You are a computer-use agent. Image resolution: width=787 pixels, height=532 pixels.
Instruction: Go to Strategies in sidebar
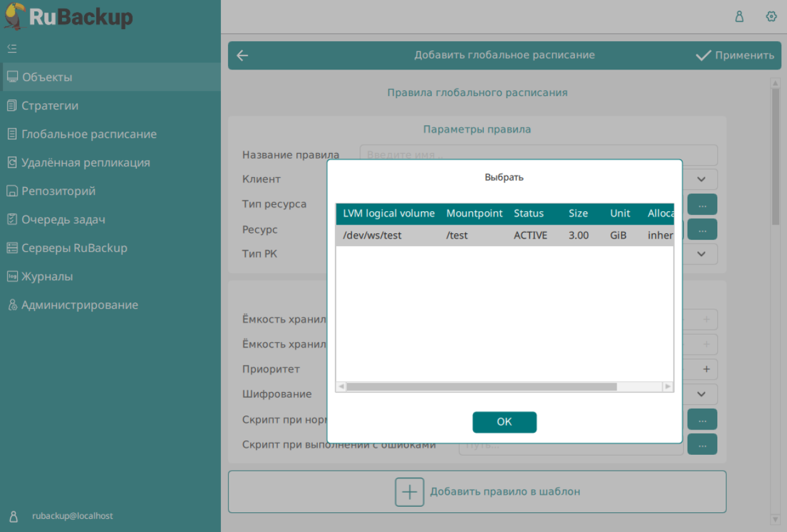[x=50, y=106]
